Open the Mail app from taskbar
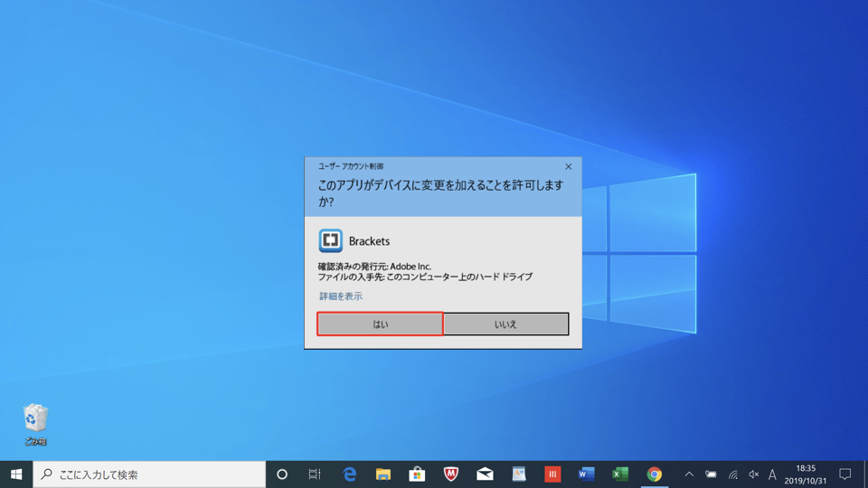 [485, 474]
